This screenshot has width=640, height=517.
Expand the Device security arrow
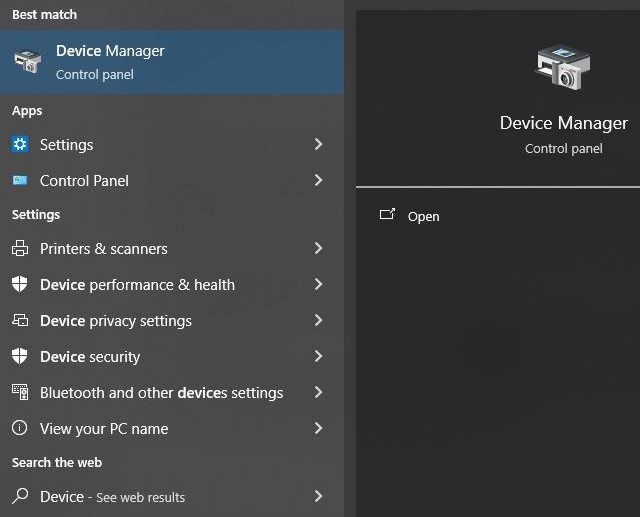pyautogui.click(x=318, y=356)
